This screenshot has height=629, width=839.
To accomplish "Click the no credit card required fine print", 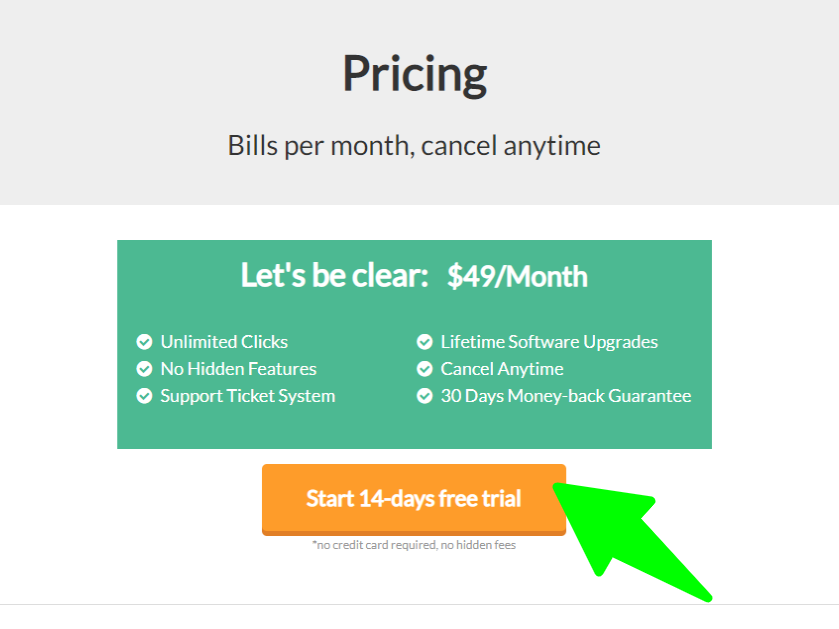I will [x=414, y=544].
